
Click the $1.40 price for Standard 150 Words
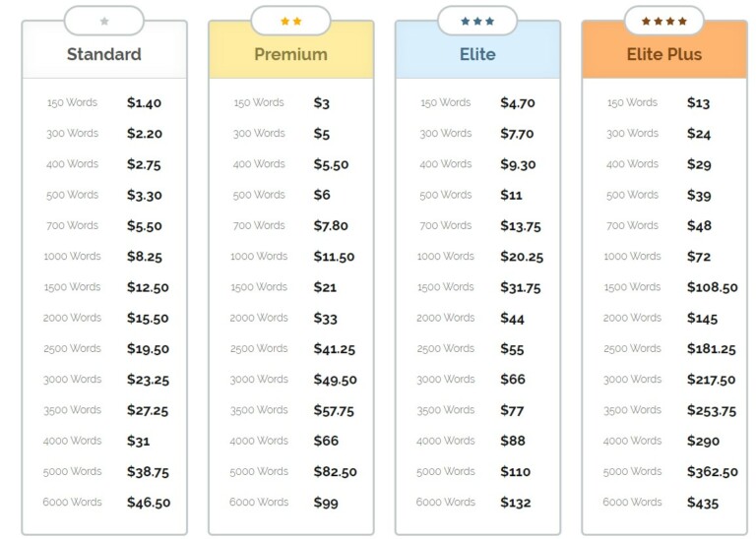(x=144, y=103)
